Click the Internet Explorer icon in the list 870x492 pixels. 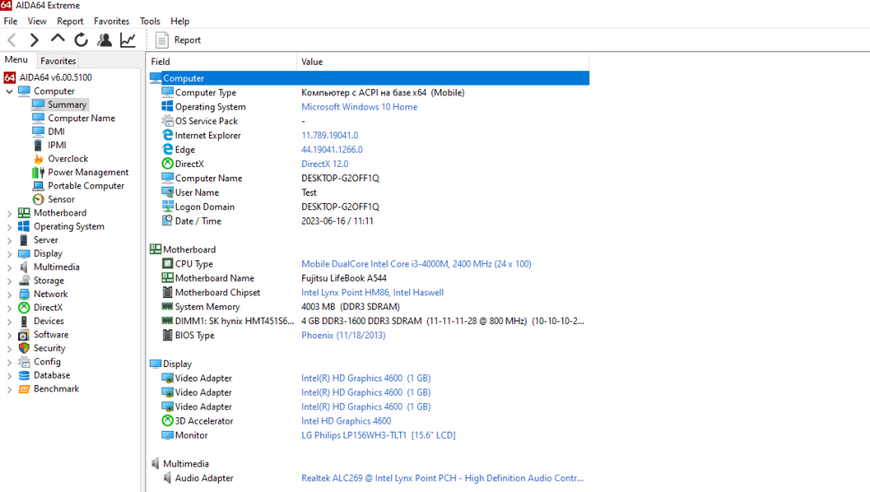168,135
